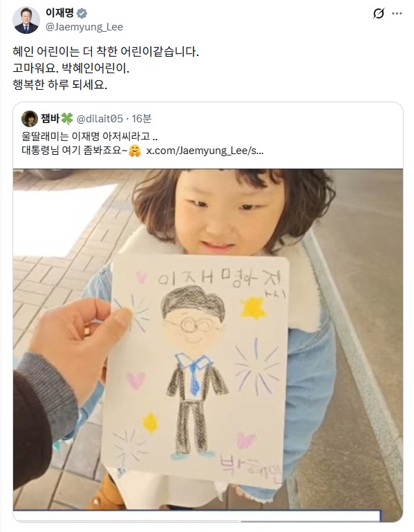Open the x.com/Jaemyung_Lee/s... link
Viewport: 414px width, 532px height.
[x=205, y=151]
